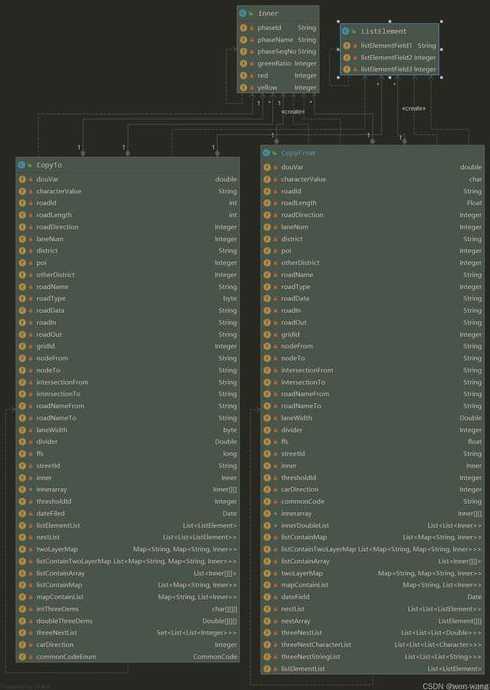Click the field icon beside listElementField3
Viewport: 490px width, 690px height.
pos(347,69)
